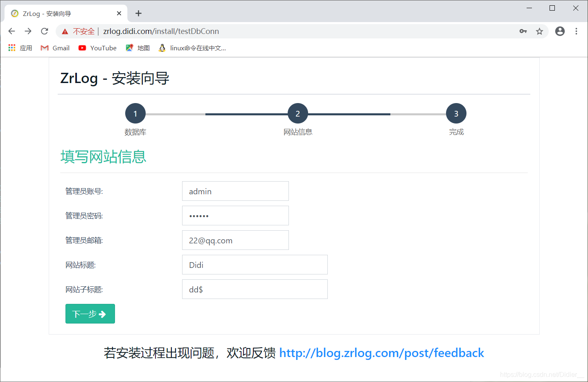Image resolution: width=588 pixels, height=382 pixels.
Task: Close the ZrLog tab with its X
Action: coord(119,13)
